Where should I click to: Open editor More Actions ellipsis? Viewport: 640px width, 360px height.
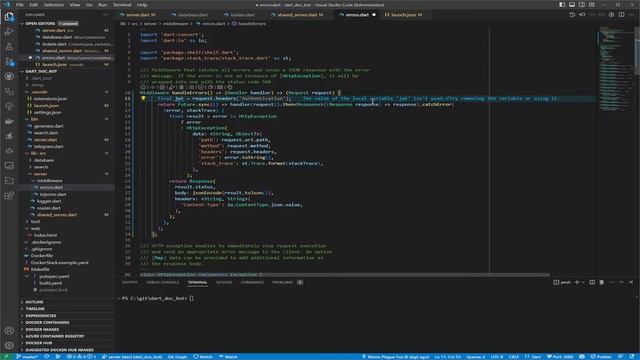pos(631,15)
